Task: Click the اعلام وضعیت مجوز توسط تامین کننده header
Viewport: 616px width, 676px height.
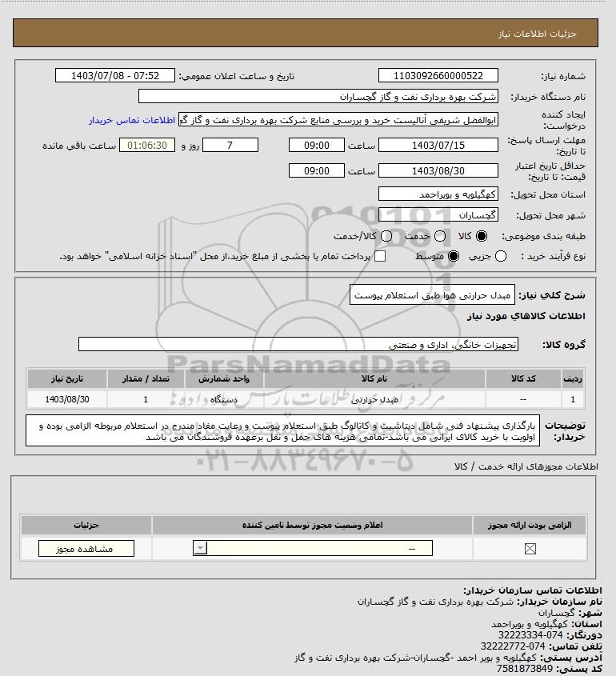Action: click(312, 525)
